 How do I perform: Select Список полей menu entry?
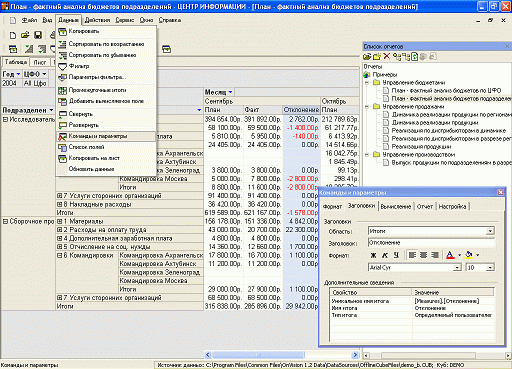(x=86, y=147)
